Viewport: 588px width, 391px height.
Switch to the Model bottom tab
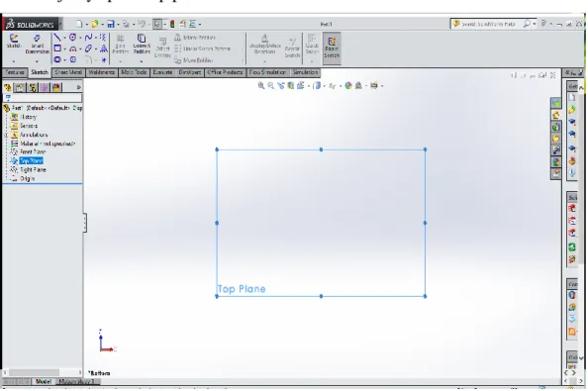coord(44,382)
